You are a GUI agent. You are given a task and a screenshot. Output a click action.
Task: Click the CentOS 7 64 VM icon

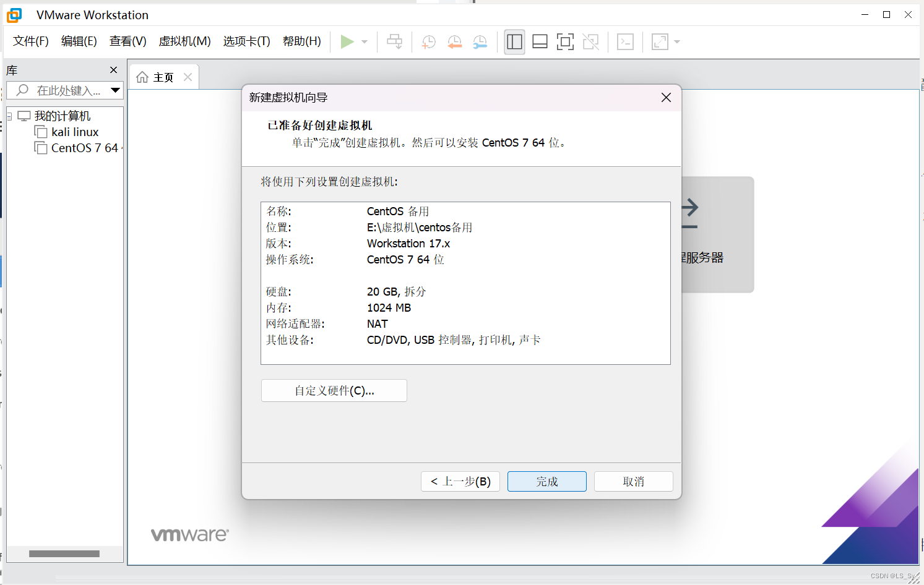[x=41, y=148]
